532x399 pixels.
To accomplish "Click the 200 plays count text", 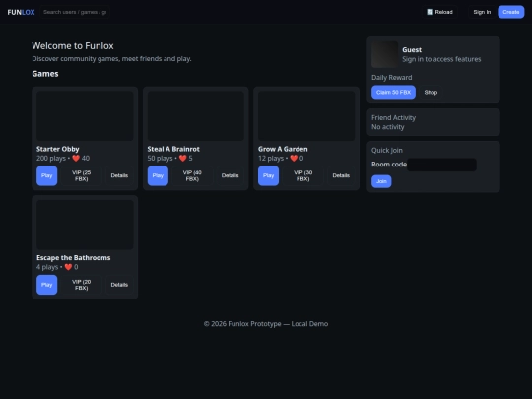I will pos(51,158).
